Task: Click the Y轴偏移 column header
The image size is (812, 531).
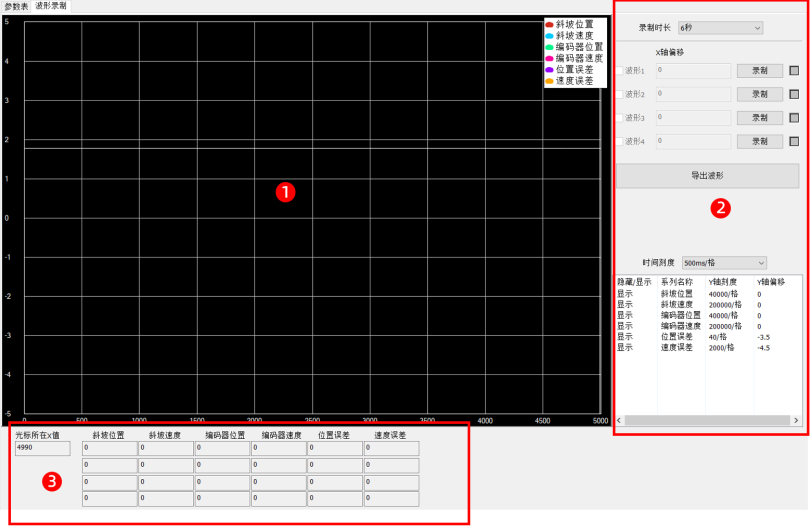Action: (771, 282)
